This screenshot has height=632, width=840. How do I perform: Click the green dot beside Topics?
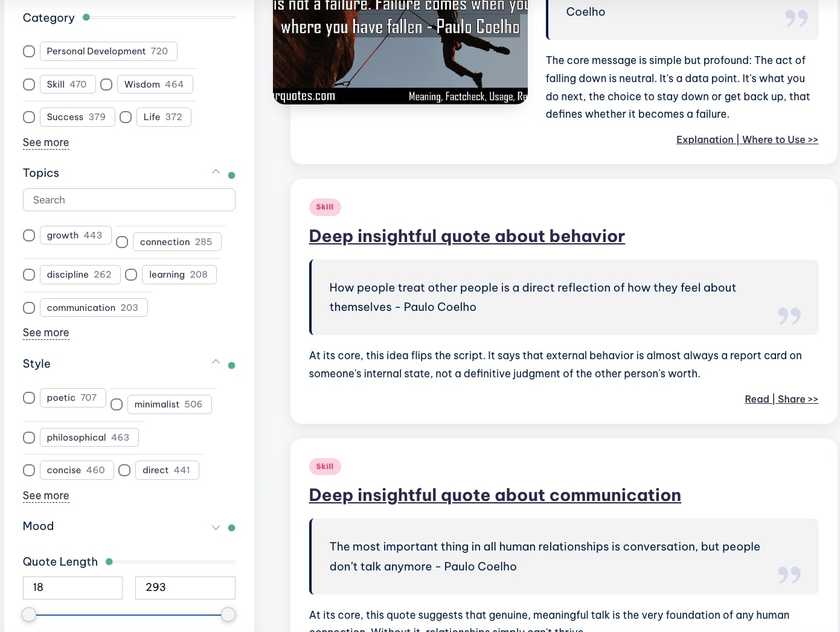coord(231,176)
